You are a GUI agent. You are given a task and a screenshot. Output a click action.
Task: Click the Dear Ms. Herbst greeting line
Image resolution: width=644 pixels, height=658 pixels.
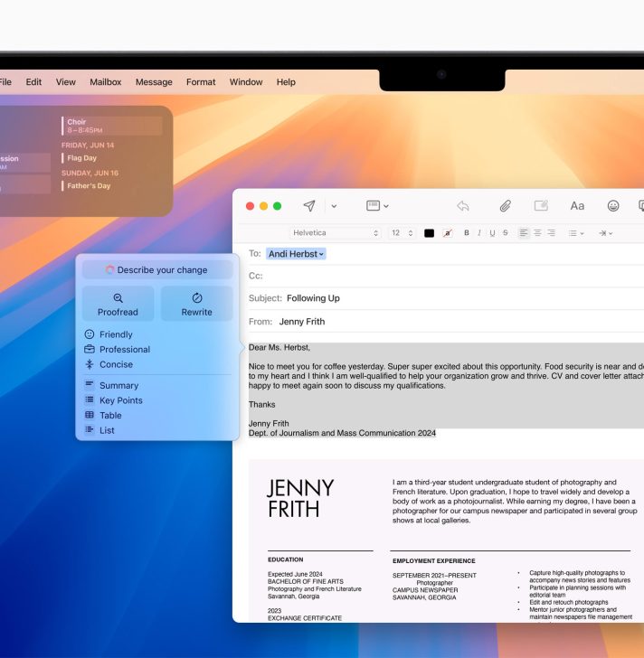point(279,347)
